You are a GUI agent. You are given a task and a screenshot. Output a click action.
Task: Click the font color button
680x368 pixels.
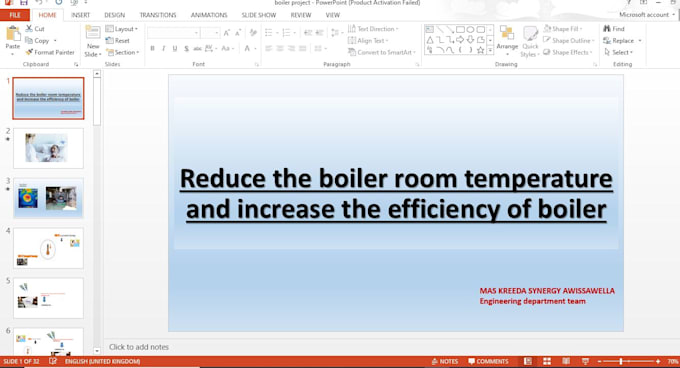(247, 49)
